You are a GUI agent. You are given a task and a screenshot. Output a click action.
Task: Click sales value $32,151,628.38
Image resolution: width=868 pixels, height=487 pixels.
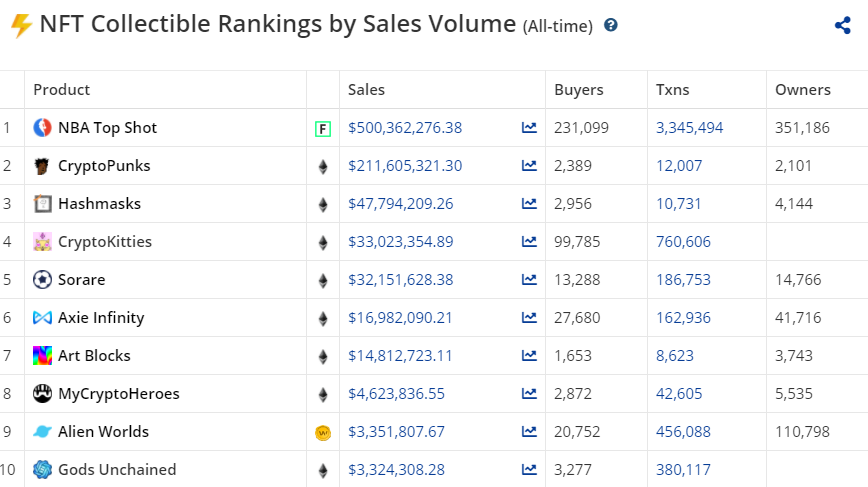400,279
